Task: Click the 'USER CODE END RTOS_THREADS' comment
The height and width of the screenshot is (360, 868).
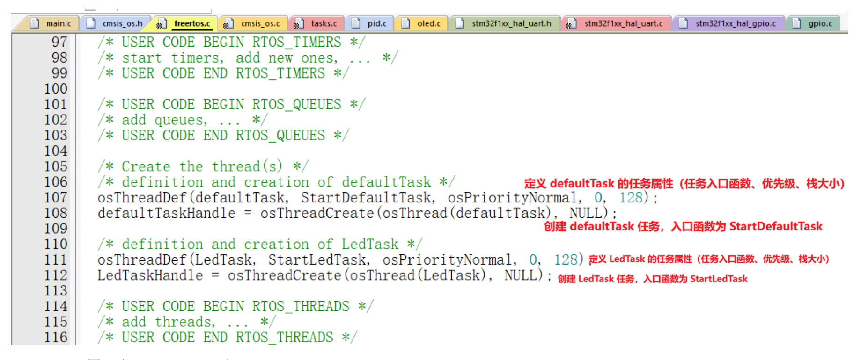Action: pyautogui.click(x=228, y=337)
